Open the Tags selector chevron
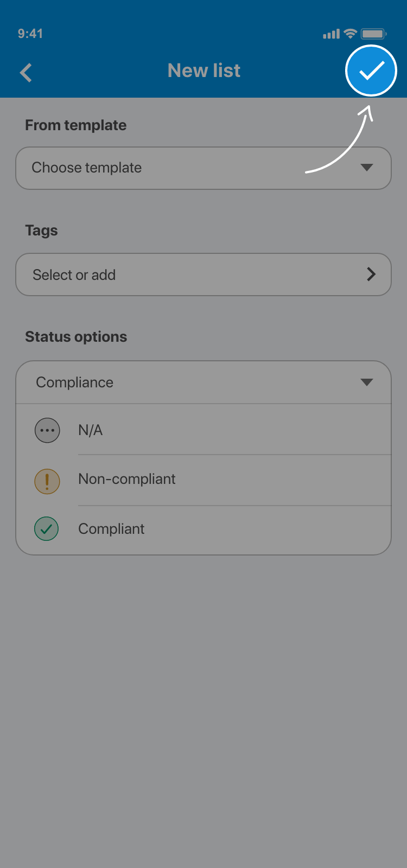 [371, 275]
